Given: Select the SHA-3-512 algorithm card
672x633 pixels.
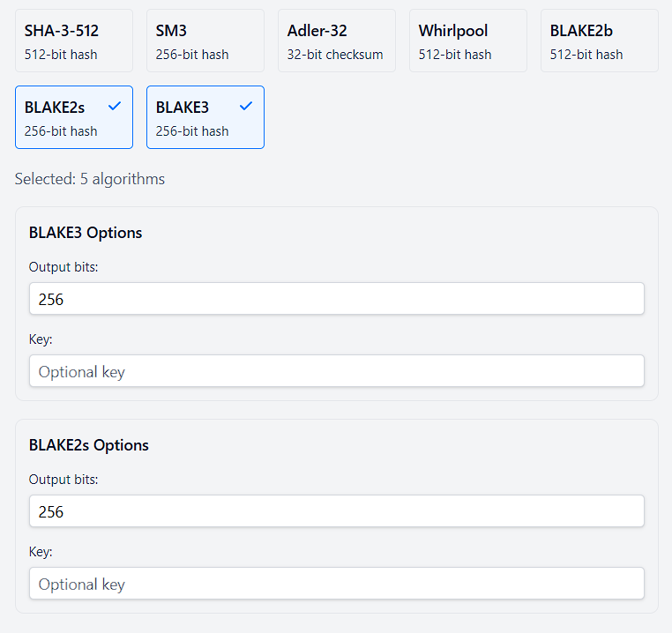Looking at the screenshot, I should click(74, 41).
